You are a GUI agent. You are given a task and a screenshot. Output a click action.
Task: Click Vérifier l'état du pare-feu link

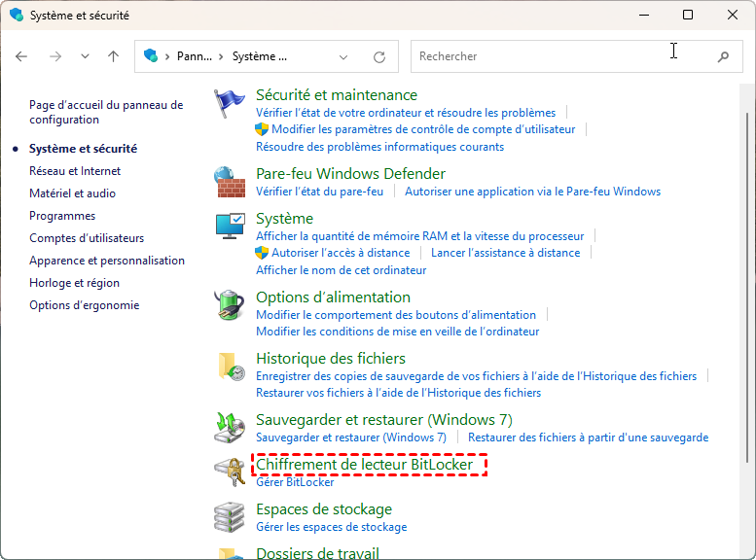coord(319,192)
